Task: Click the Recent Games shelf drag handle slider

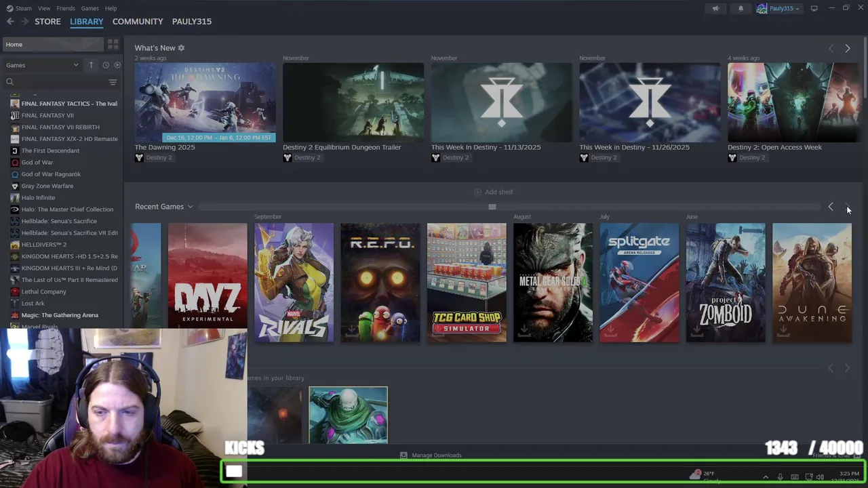Action: point(492,207)
